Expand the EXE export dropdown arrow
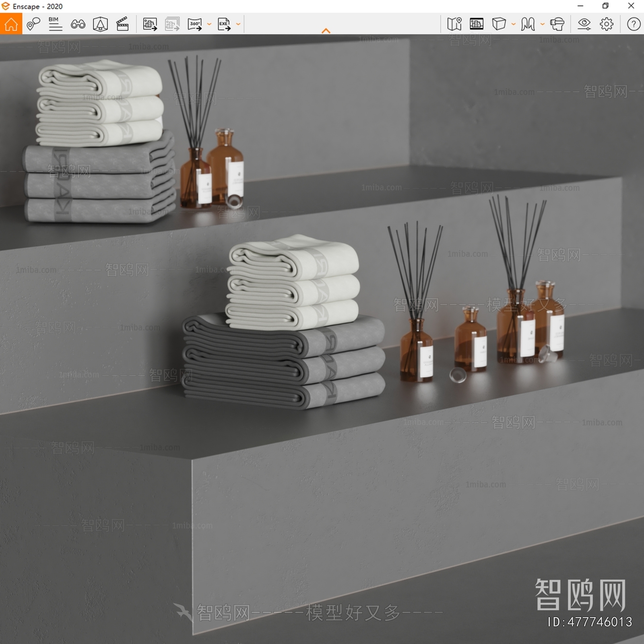644x644 pixels. click(x=238, y=24)
